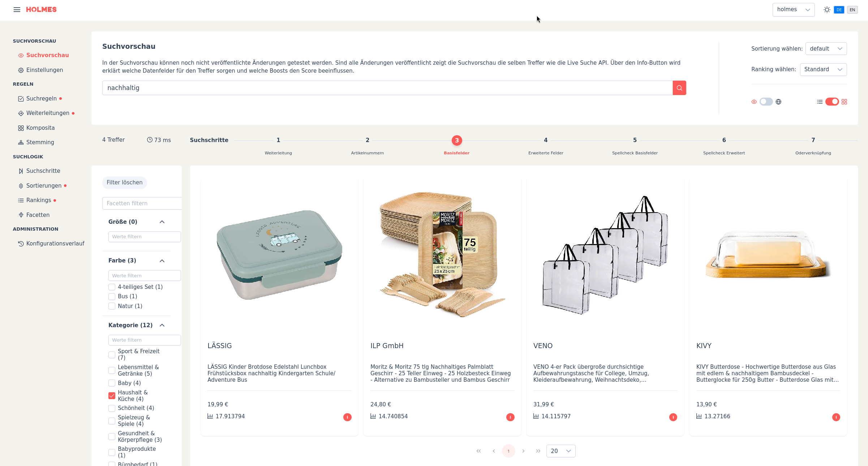
Task: Uncheck Haushalt & Küche category filter
Action: (112, 396)
